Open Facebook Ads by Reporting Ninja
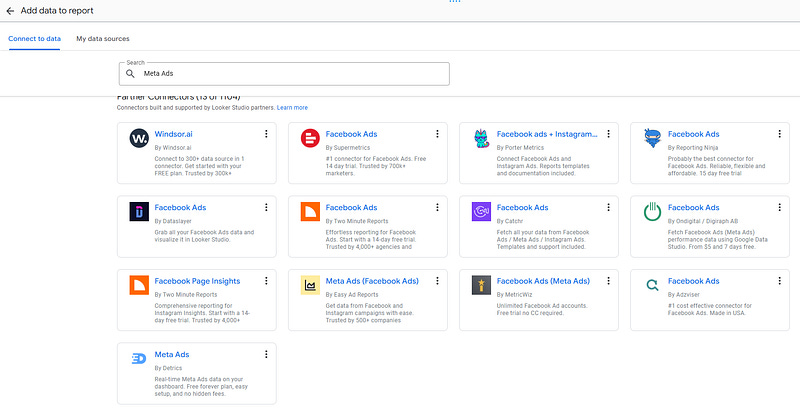 (693, 134)
